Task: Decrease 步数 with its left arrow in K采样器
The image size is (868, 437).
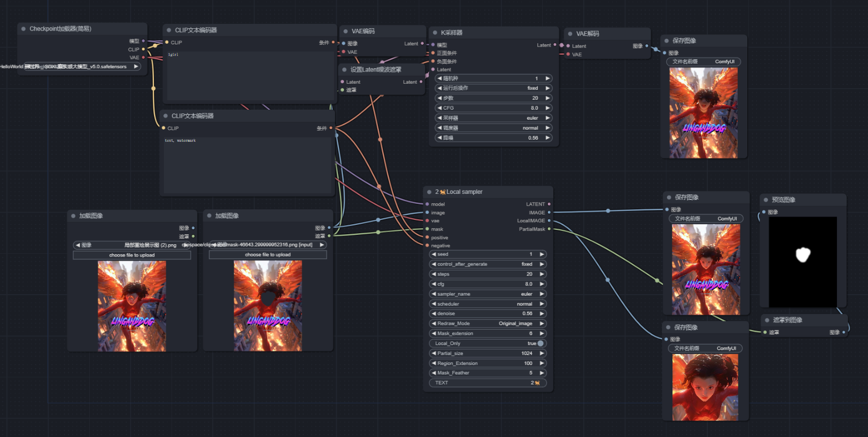Action: tap(439, 98)
